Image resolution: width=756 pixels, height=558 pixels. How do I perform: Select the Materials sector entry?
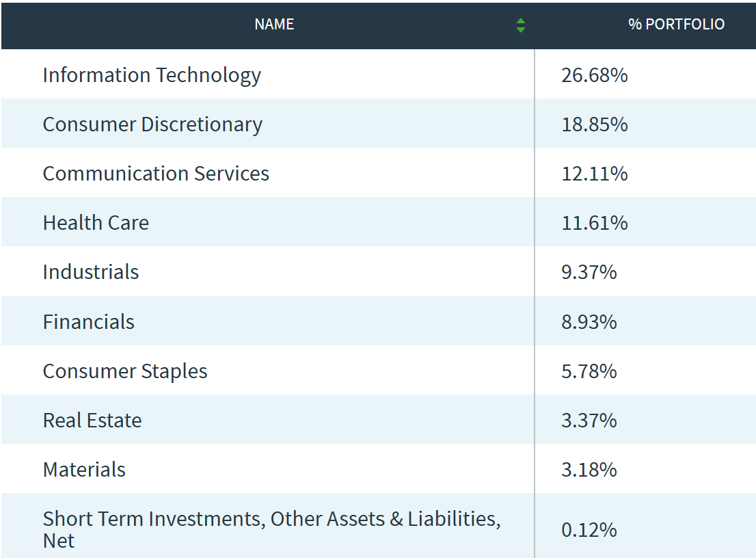(x=85, y=469)
